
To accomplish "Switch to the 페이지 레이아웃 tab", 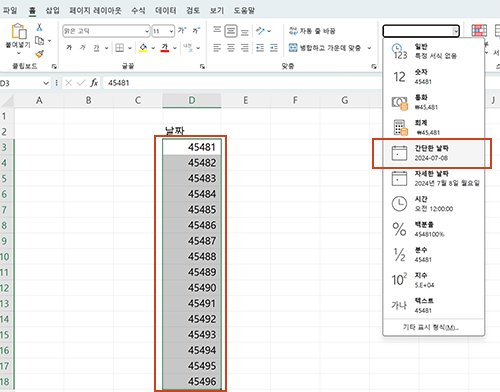I will [x=95, y=10].
